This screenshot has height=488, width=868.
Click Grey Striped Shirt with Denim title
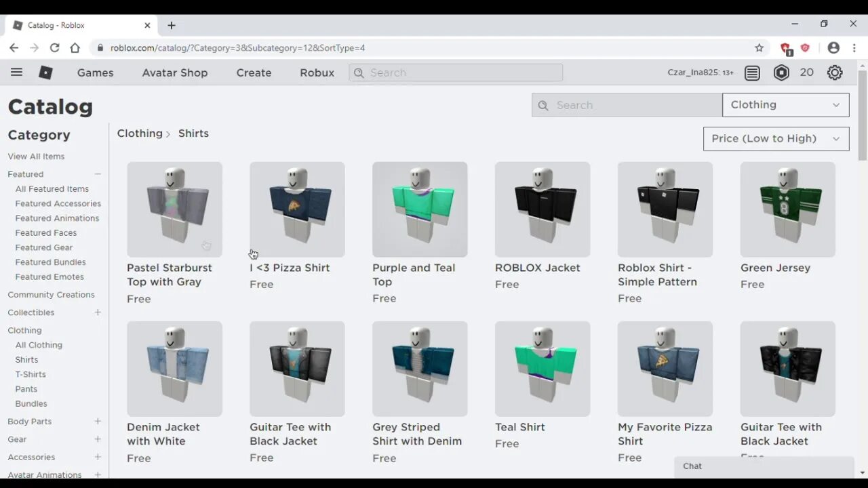point(417,434)
